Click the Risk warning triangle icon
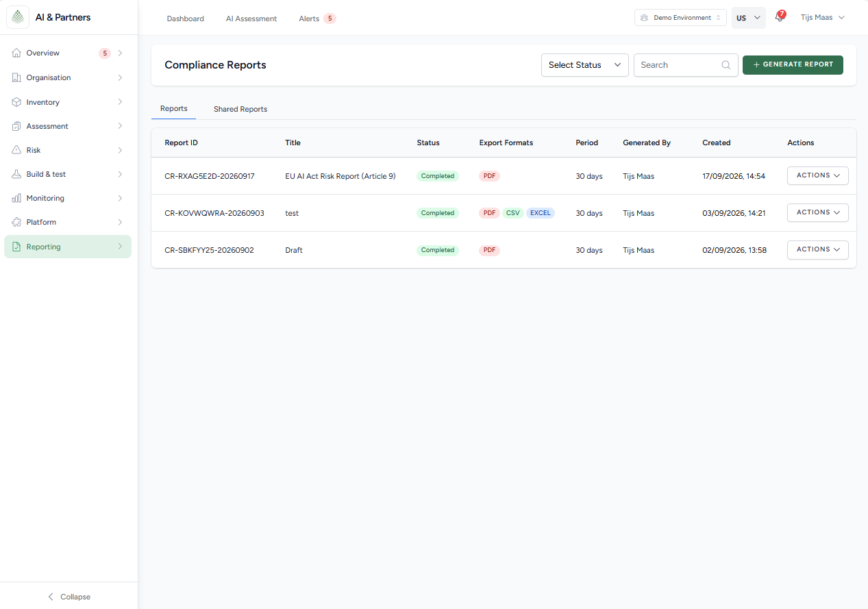This screenshot has width=868, height=609. [16, 150]
